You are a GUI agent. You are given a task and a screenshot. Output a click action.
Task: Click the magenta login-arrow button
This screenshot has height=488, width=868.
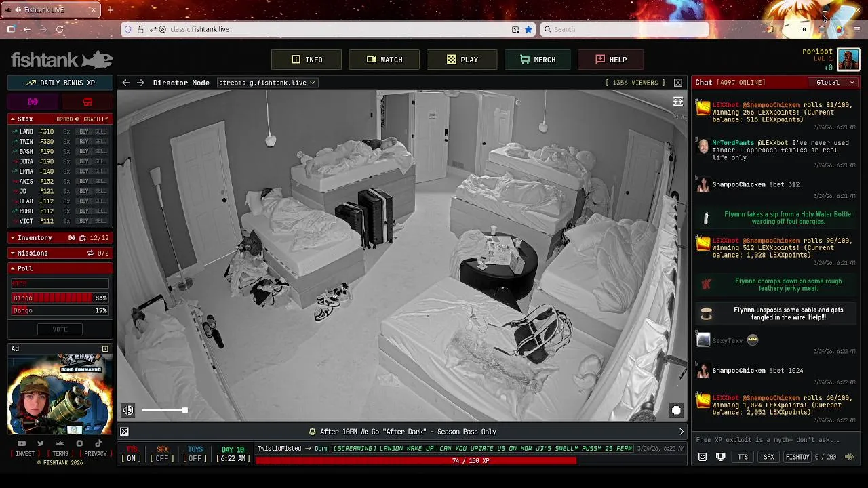point(33,102)
